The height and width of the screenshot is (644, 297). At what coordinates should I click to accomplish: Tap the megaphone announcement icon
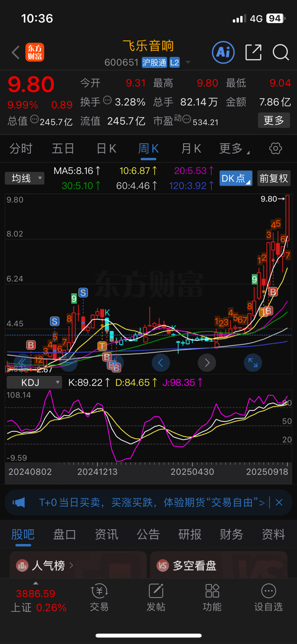[19, 503]
